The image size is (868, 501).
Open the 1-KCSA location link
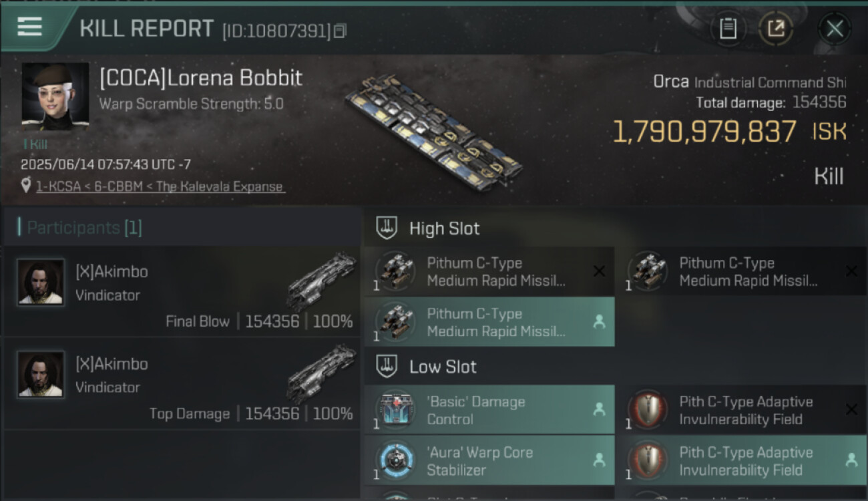point(160,186)
